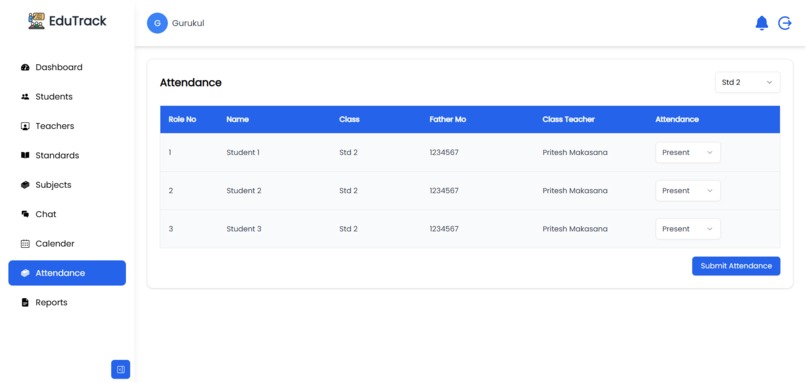Open Chat menu item

(67, 214)
